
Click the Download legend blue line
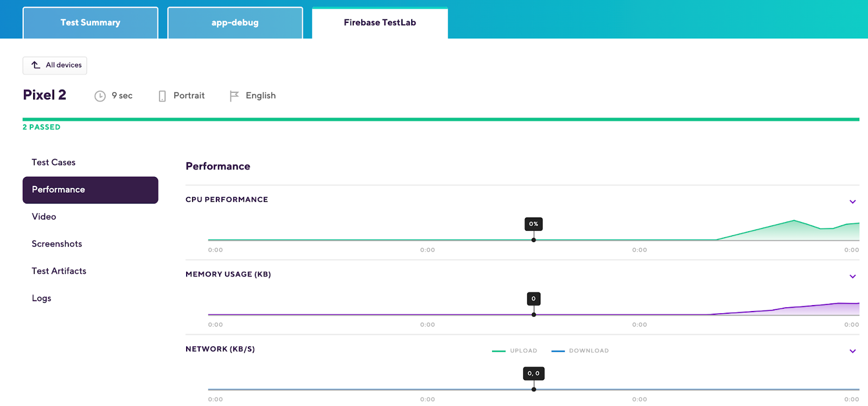pyautogui.click(x=558, y=351)
